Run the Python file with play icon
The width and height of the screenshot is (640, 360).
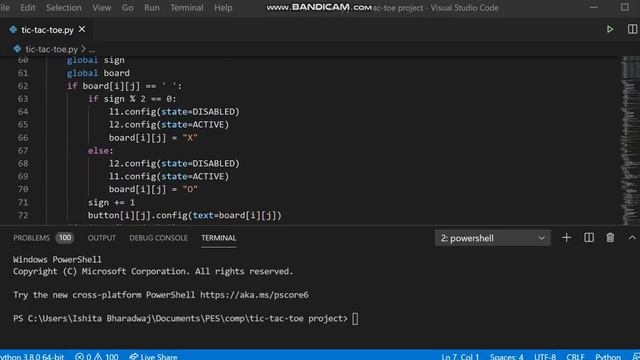tap(609, 29)
